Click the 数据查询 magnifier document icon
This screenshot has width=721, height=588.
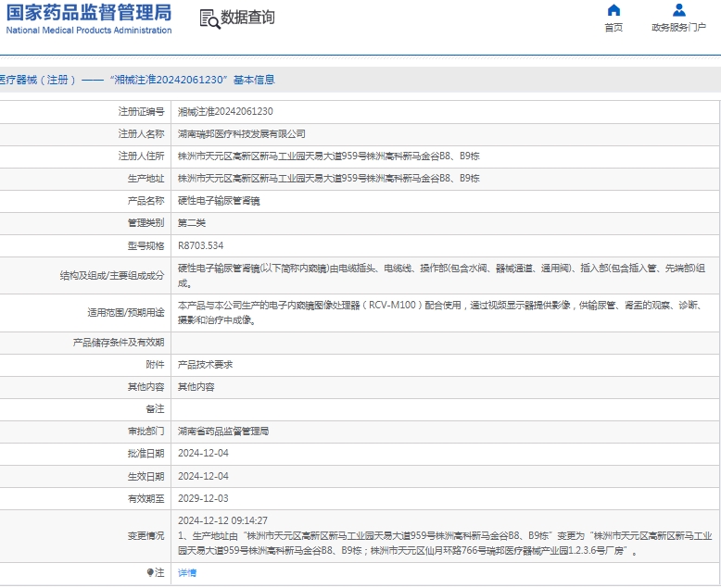tap(209, 19)
